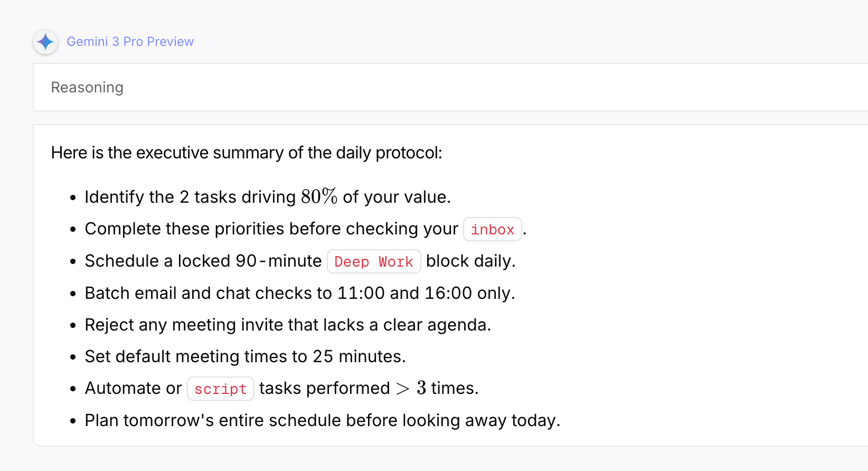
Task: Click the executive summary intro sentence
Action: pyautogui.click(x=247, y=153)
